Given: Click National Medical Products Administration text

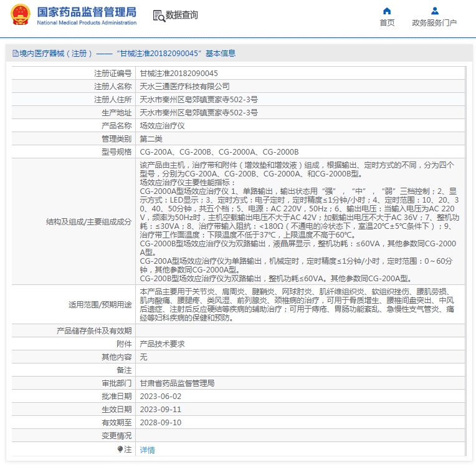Looking at the screenshot, I should [x=87, y=23].
